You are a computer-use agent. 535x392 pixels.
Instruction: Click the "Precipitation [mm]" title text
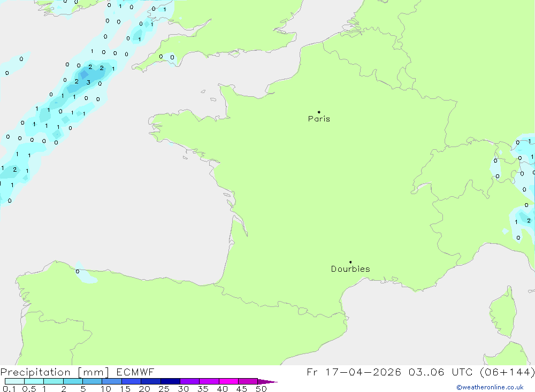click(55, 372)
